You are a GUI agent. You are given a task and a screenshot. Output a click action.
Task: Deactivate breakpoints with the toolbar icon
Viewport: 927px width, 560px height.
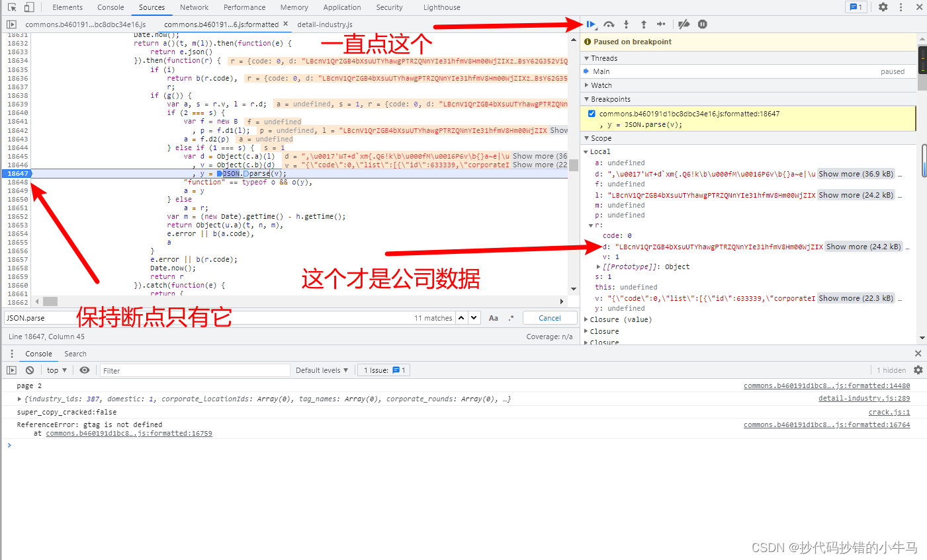click(x=684, y=24)
